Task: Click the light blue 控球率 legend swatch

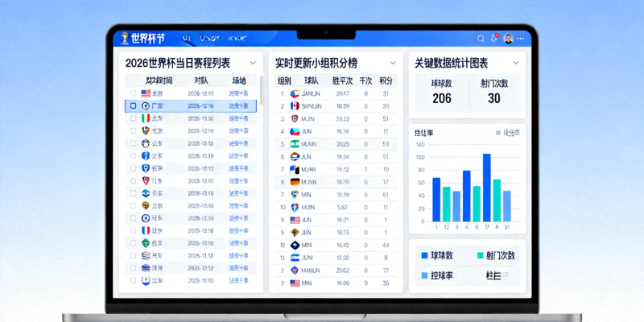Action: (x=425, y=275)
